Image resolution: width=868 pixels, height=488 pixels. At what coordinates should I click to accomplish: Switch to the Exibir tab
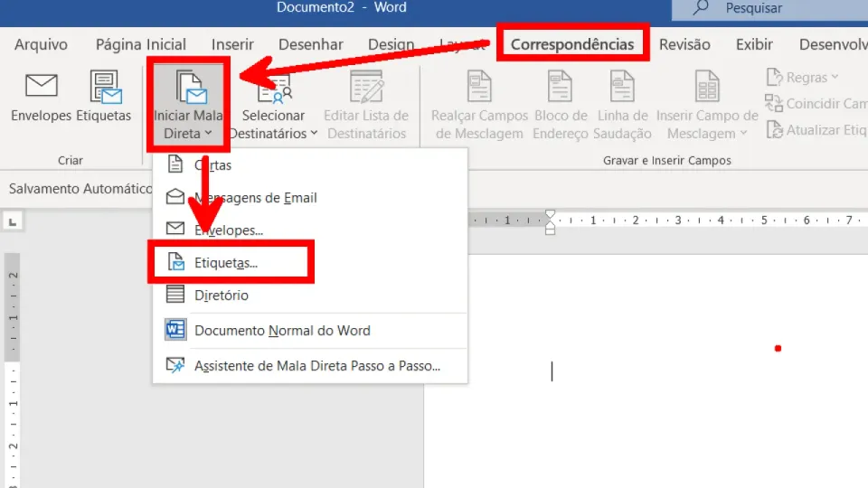[x=754, y=44]
